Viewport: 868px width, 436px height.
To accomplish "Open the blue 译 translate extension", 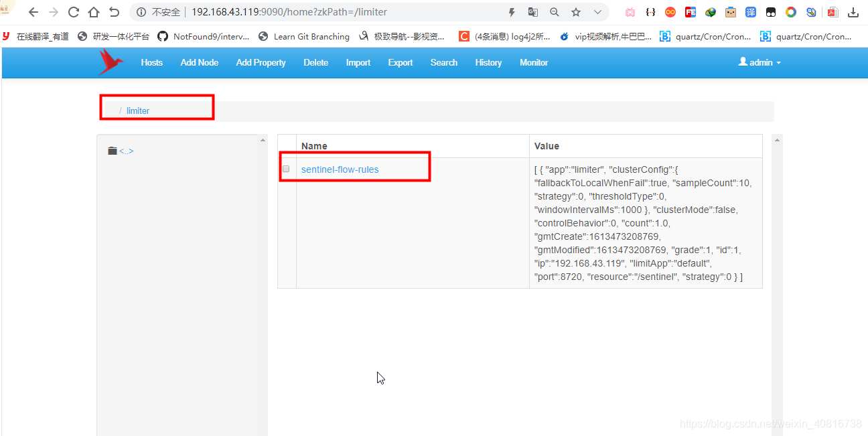I will [751, 12].
